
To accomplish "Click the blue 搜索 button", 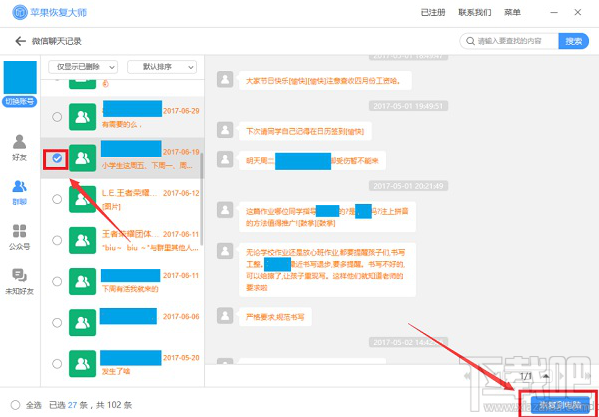I will 573,41.
